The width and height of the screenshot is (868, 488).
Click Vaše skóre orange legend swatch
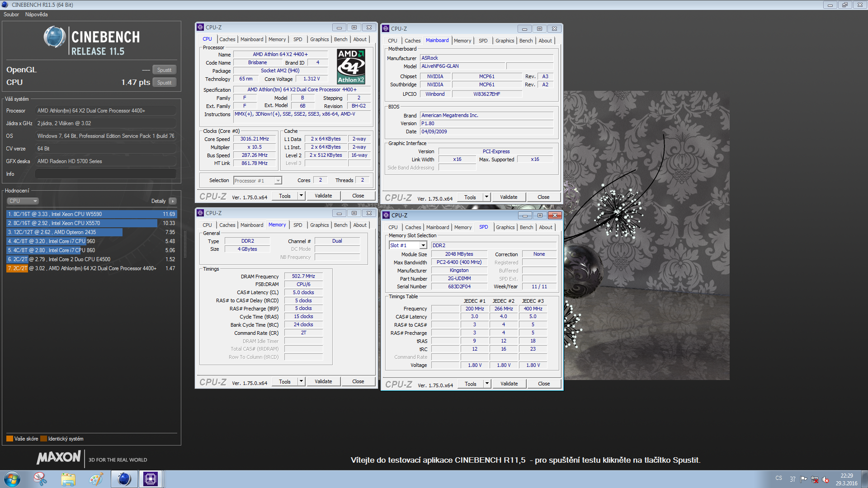(x=9, y=439)
